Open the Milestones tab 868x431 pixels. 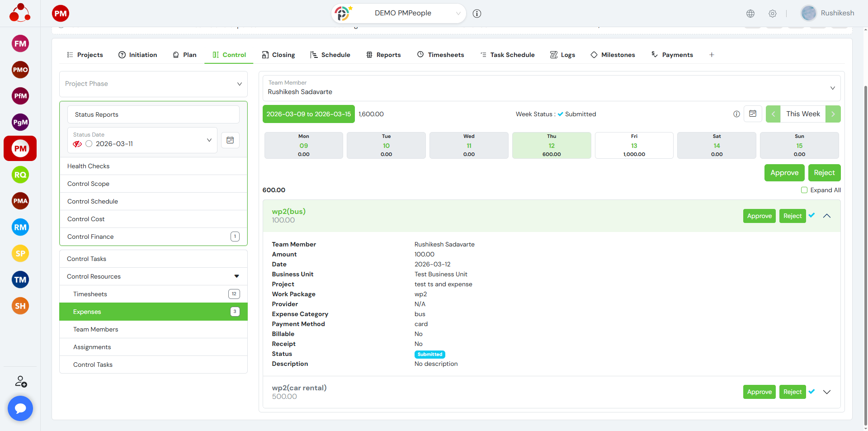pyautogui.click(x=613, y=55)
